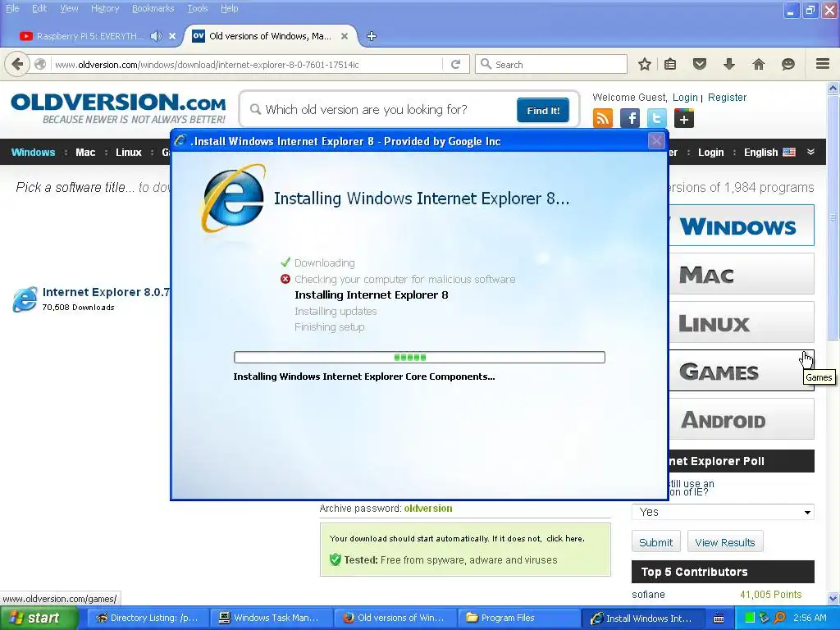This screenshot has height=630, width=840.
Task: Click the Register link
Action: (727, 98)
